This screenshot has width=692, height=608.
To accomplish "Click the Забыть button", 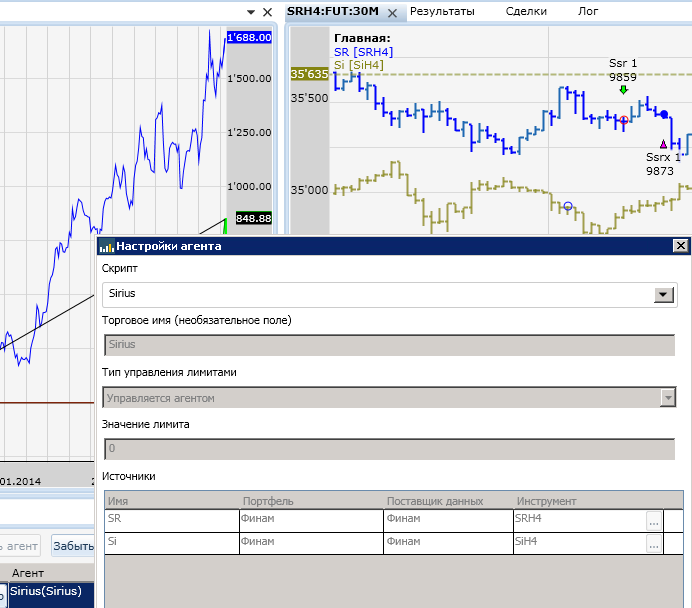I will (x=72, y=546).
